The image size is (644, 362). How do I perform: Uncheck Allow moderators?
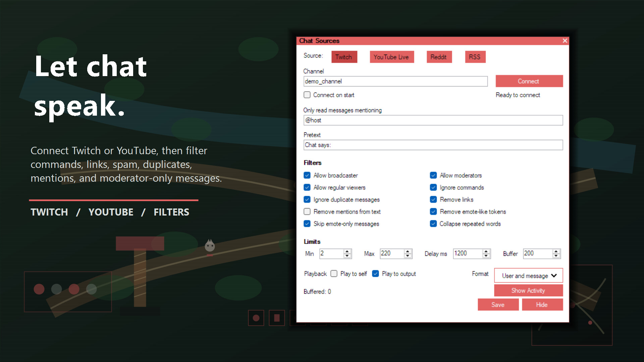coord(433,175)
